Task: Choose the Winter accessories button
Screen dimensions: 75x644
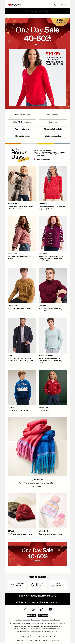Action: point(53,136)
